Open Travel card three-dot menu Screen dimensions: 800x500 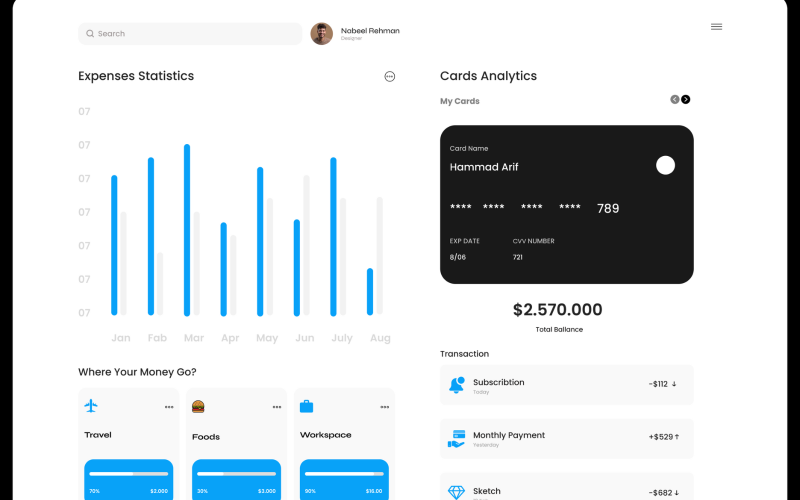tap(169, 407)
